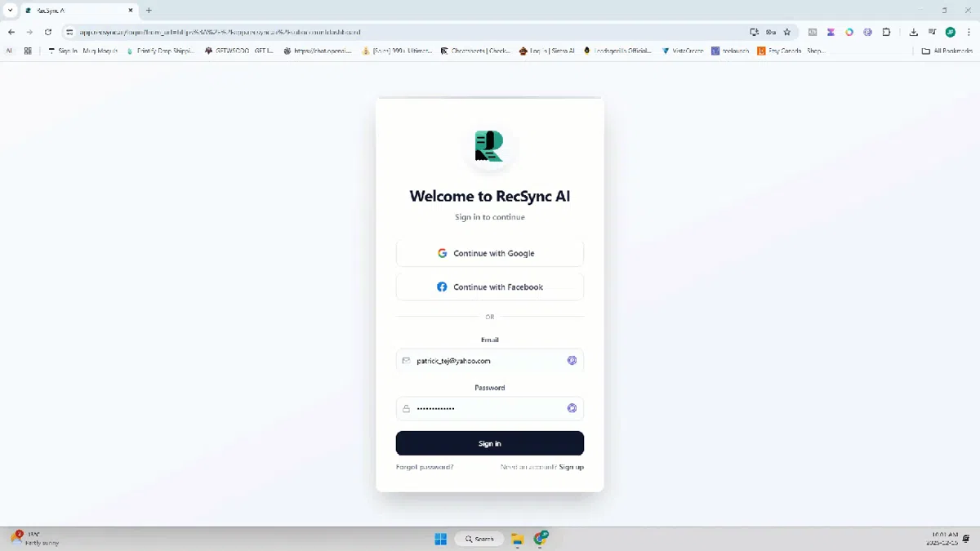Go back to previous browser page

[x=11, y=32]
